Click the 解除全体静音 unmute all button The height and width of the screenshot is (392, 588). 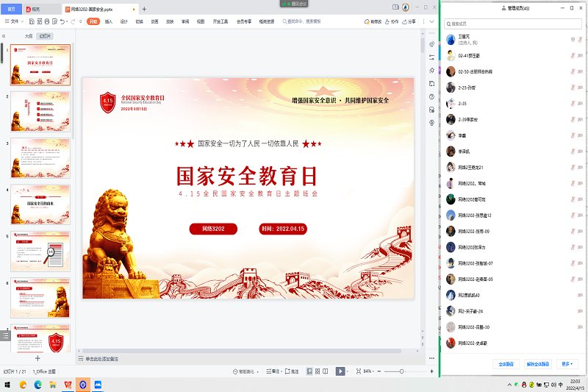(x=537, y=363)
